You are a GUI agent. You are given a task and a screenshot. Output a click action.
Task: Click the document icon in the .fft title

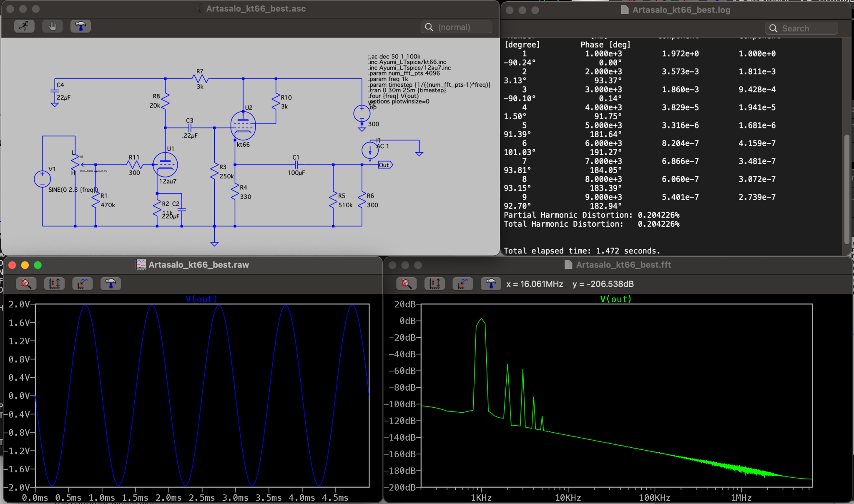pos(568,265)
